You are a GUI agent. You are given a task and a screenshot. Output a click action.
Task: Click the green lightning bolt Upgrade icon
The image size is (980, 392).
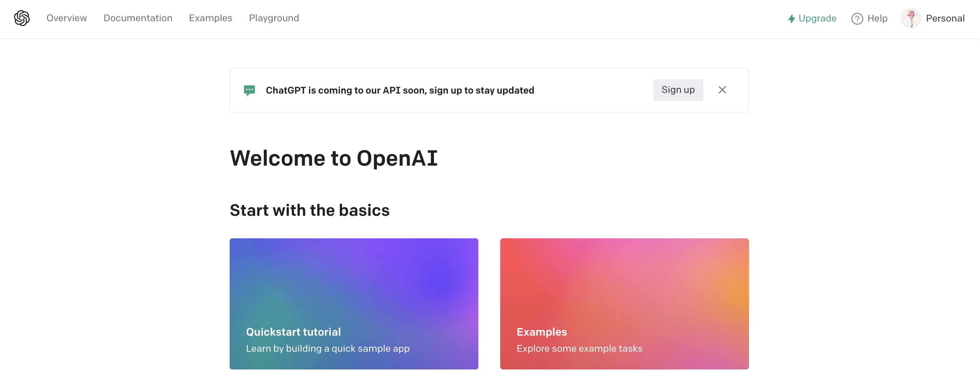pos(791,19)
